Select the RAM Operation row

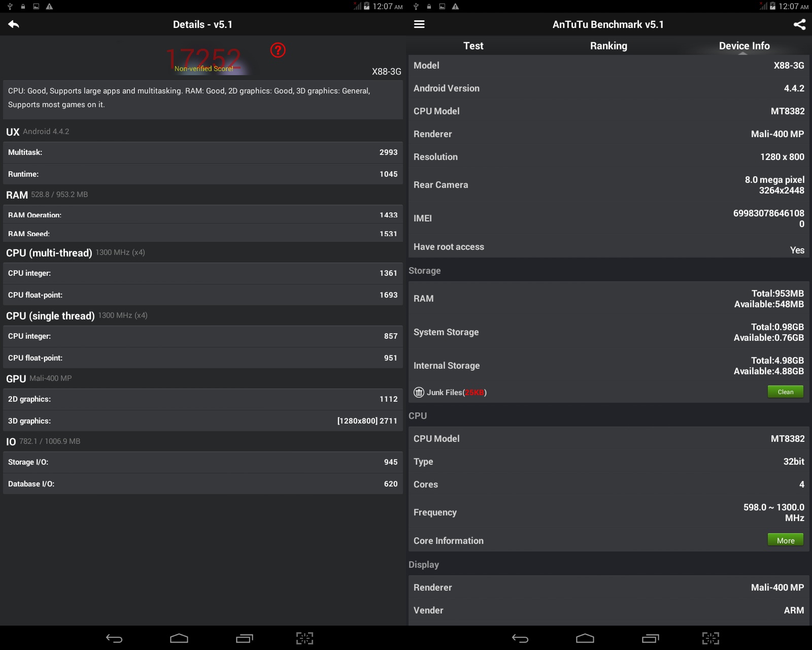point(203,213)
